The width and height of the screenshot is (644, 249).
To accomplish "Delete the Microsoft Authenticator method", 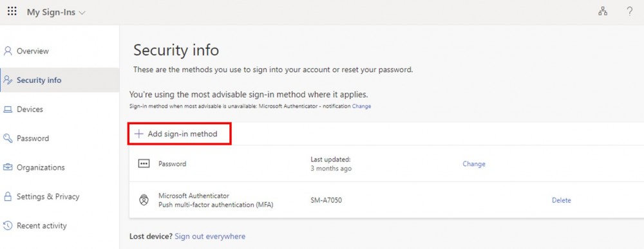I will [561, 200].
